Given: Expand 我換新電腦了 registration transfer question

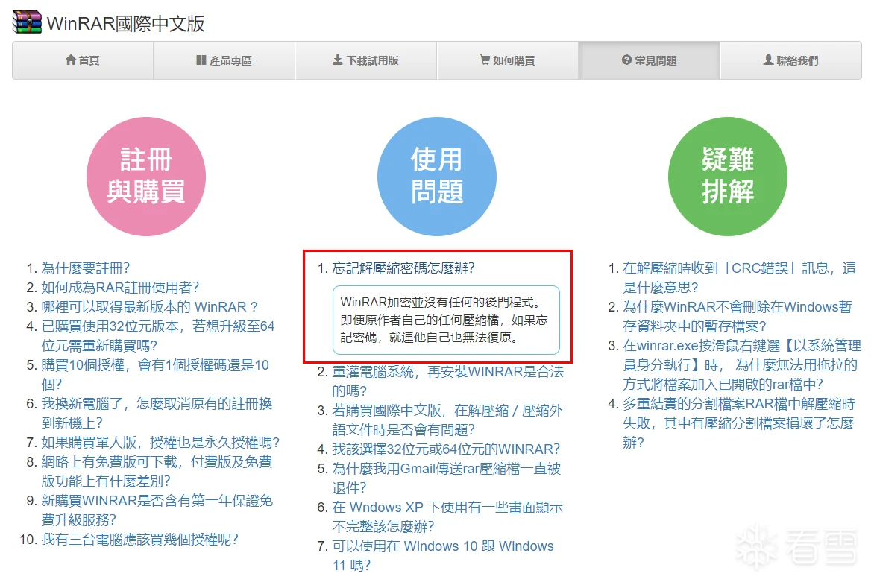Looking at the screenshot, I should [157, 413].
